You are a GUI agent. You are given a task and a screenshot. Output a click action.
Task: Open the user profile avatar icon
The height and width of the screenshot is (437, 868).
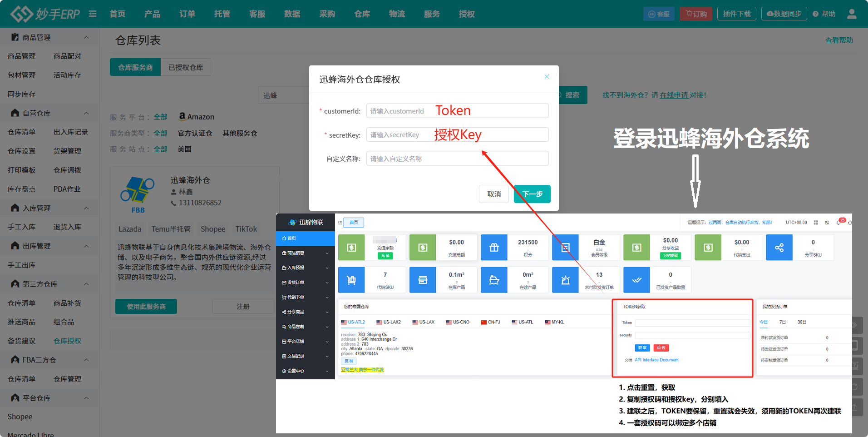click(852, 14)
